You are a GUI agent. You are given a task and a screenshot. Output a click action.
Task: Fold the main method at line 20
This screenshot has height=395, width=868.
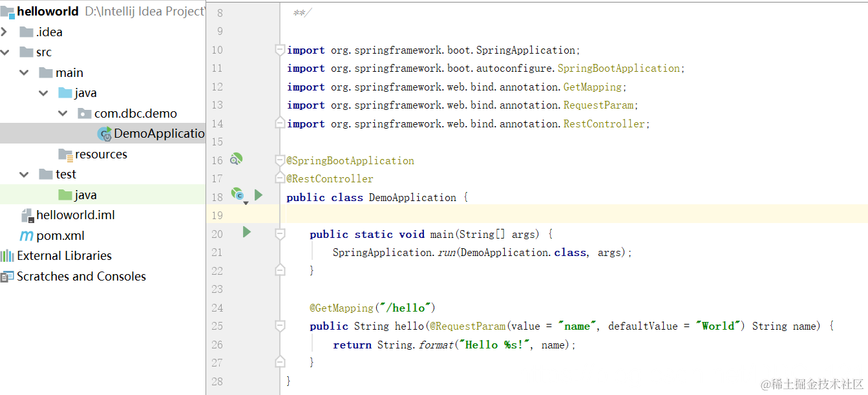tap(280, 234)
